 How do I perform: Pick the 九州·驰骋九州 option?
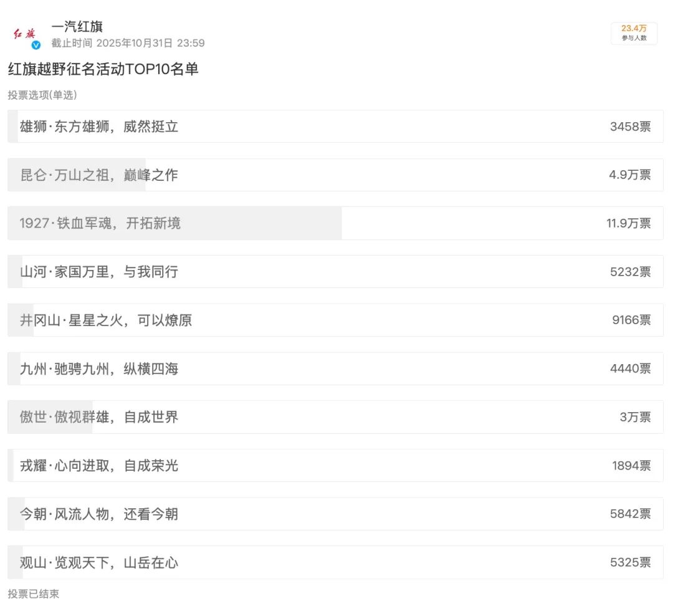(x=335, y=368)
